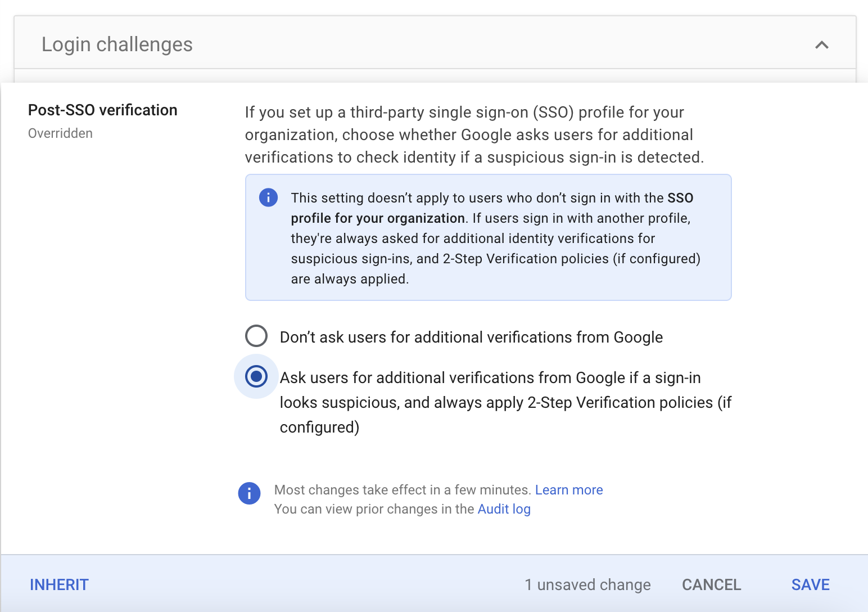
Task: Open the Learn more link
Action: [x=568, y=490]
